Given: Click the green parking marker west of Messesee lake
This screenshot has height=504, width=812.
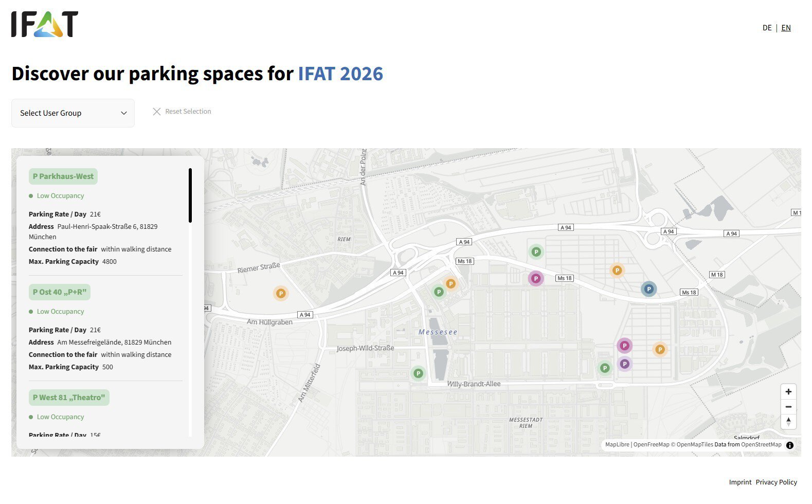Looking at the screenshot, I should coord(419,373).
